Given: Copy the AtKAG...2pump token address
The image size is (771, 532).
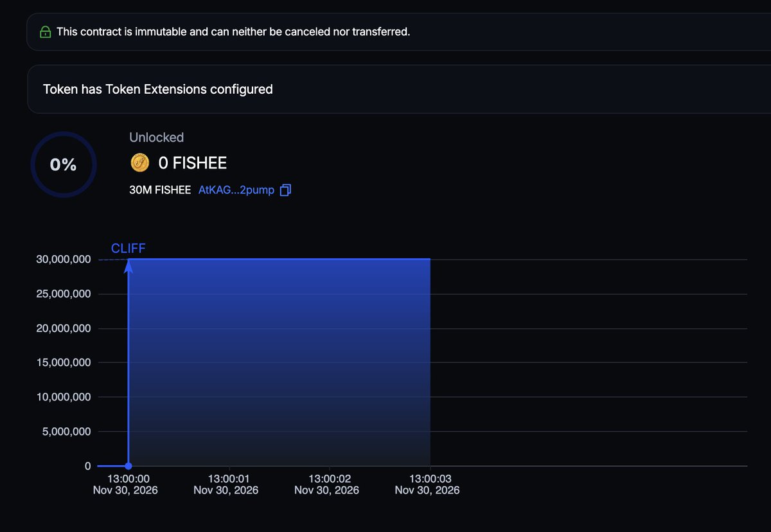Looking at the screenshot, I should (286, 190).
